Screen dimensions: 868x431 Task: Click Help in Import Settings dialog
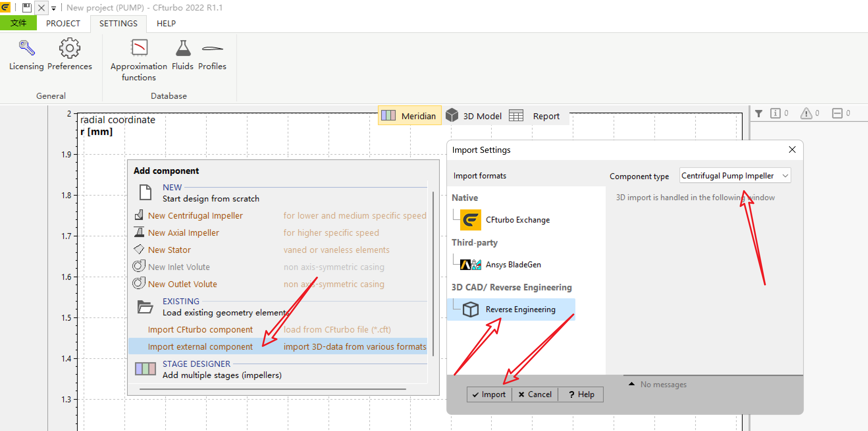581,394
